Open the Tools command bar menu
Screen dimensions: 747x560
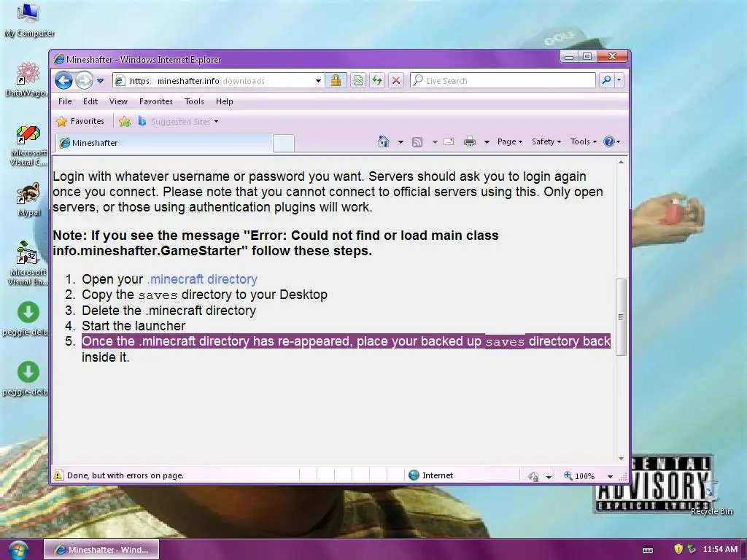(x=584, y=141)
